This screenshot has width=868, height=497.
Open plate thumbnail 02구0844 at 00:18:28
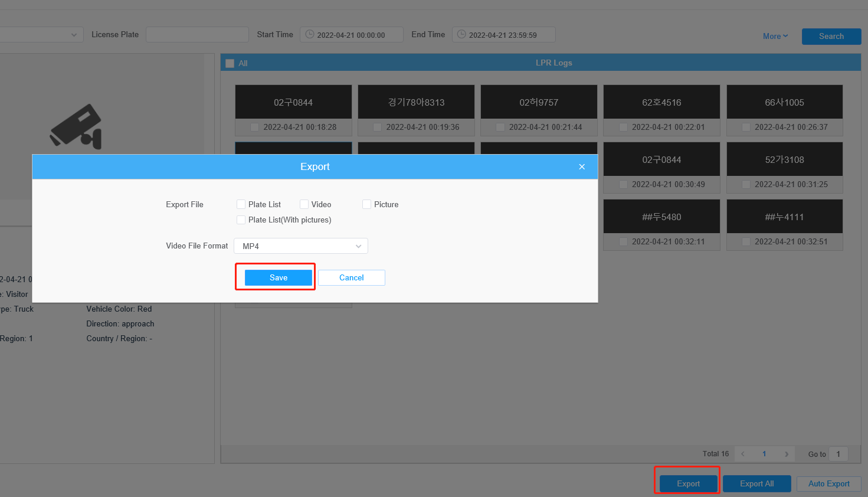(x=293, y=102)
